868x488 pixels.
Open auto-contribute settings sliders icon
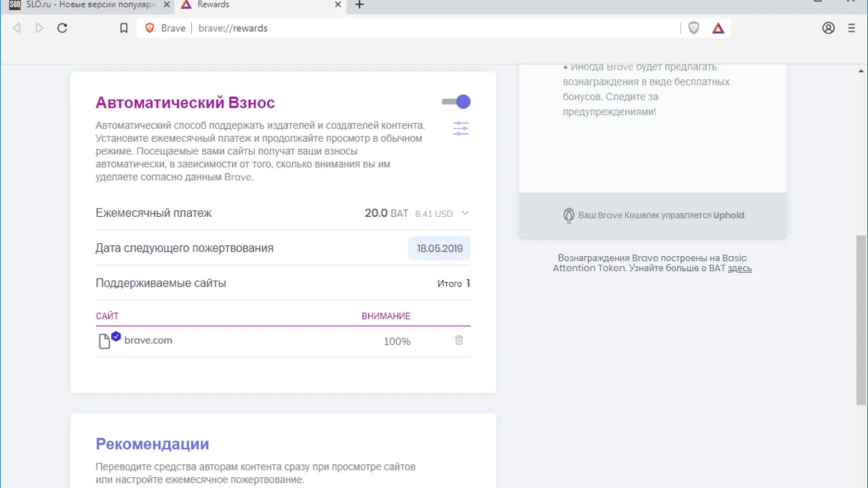pyautogui.click(x=461, y=129)
